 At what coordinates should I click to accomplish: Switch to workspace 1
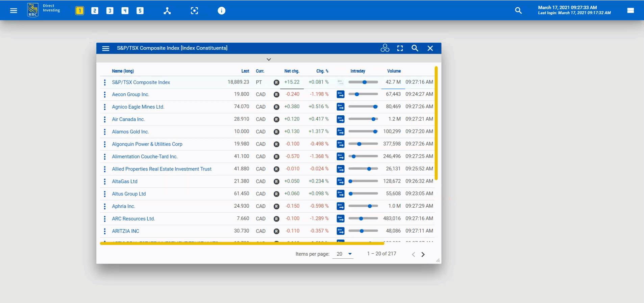click(x=79, y=11)
